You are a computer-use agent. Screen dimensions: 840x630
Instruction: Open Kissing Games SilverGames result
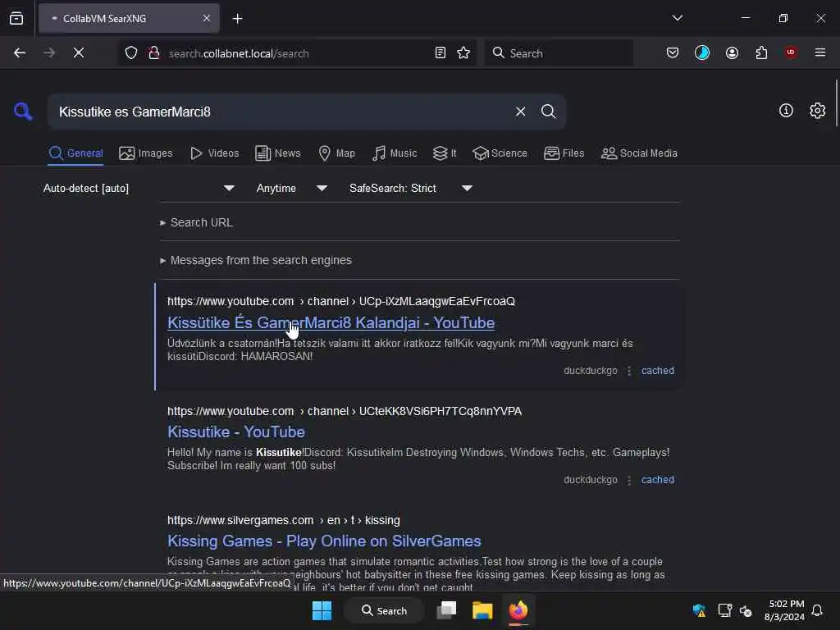coord(324,541)
